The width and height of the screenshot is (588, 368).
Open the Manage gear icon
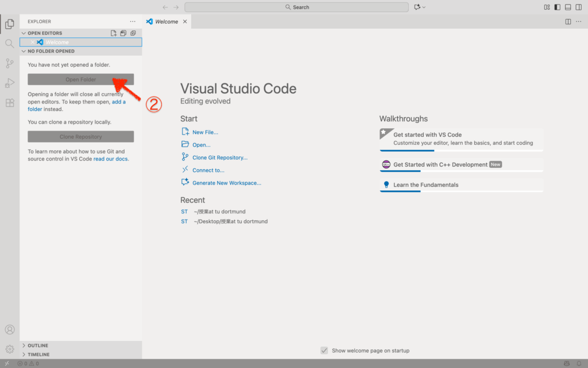9,349
